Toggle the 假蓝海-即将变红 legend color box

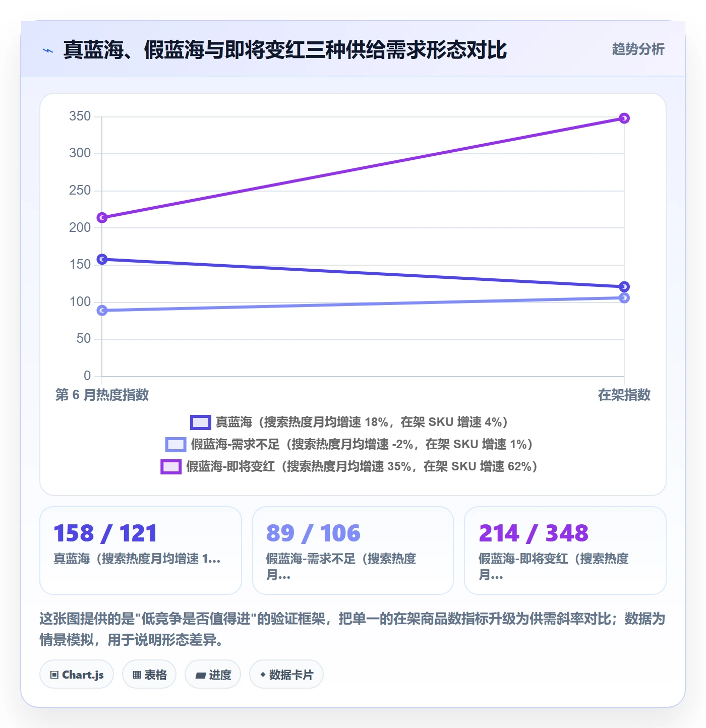pyautogui.click(x=170, y=466)
